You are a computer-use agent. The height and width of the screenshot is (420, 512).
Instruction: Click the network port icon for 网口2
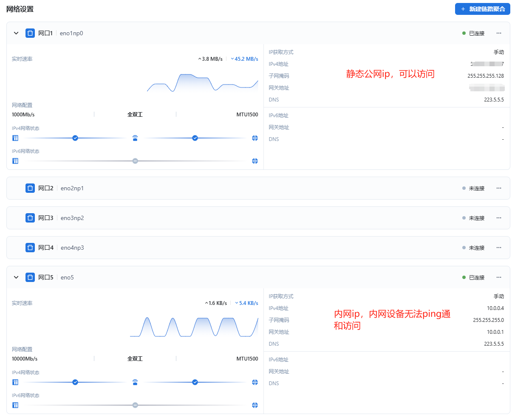point(30,188)
